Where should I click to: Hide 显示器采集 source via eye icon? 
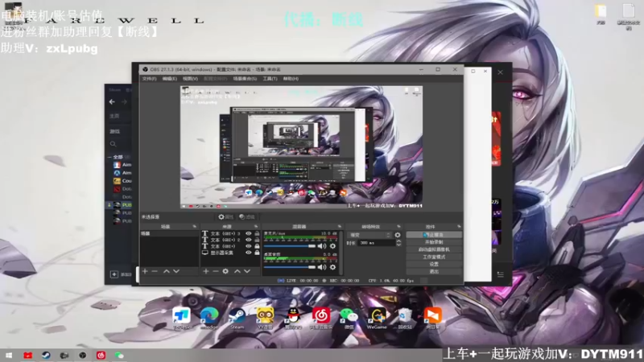coord(249,253)
